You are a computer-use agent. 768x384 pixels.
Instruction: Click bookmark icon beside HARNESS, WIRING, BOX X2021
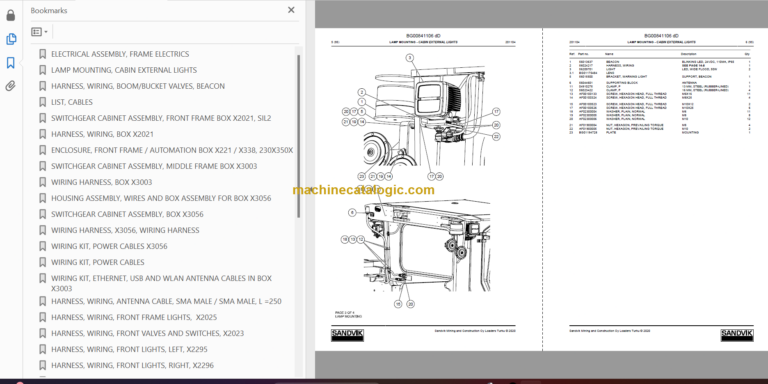tap(43, 134)
